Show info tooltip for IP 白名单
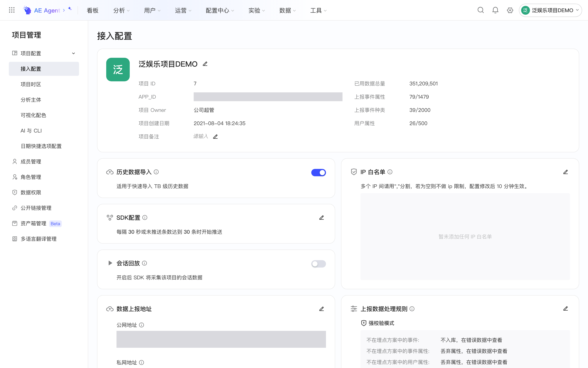The width and height of the screenshot is (588, 368). tap(390, 172)
